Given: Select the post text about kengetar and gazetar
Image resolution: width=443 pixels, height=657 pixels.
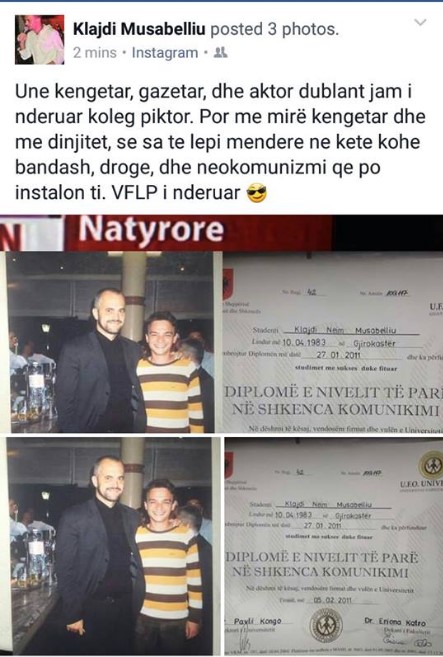Looking at the screenshot, I should 220,142.
